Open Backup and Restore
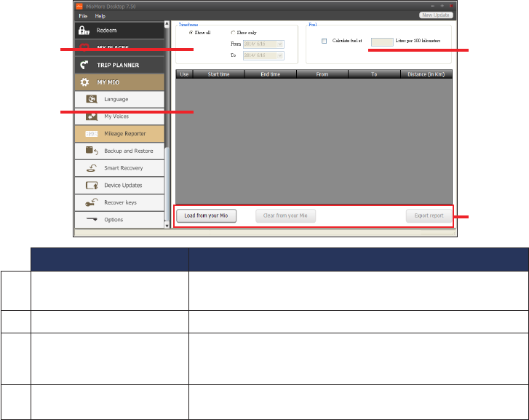Viewport: 529px width, 420px height. [119, 151]
